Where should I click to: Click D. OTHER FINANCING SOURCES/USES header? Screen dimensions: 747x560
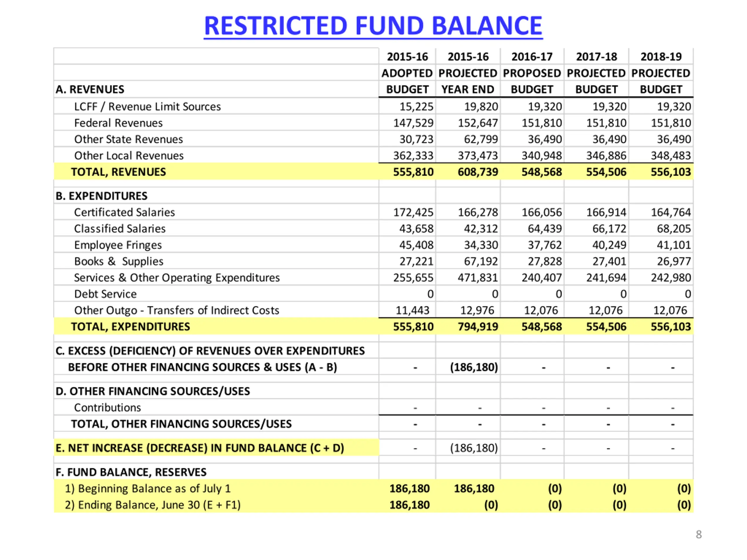coord(153,391)
